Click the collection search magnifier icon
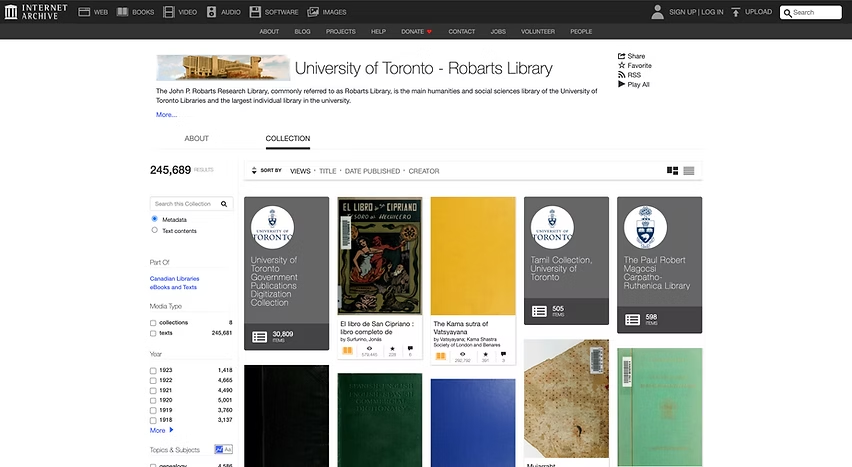 [224, 204]
